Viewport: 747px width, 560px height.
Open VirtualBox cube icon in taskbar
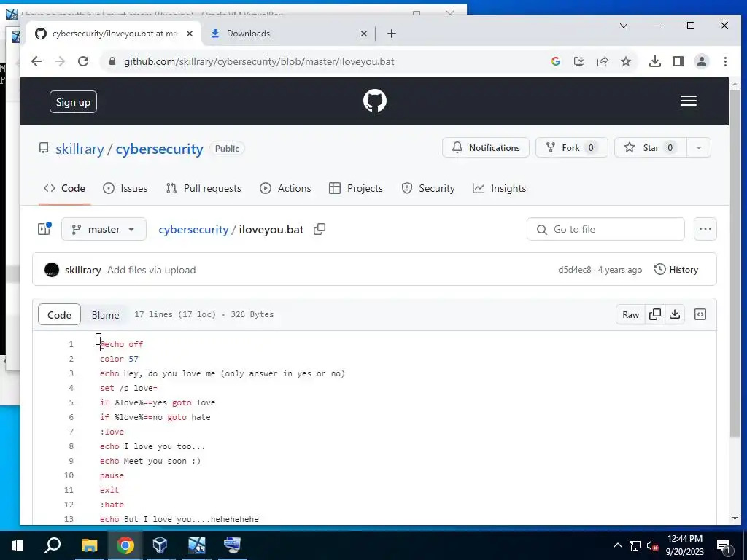pos(160,545)
